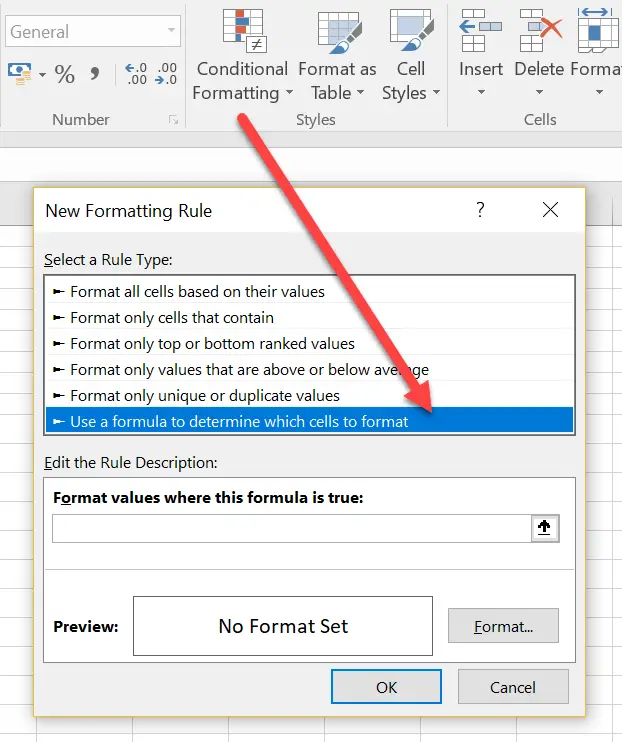
Task: Apply Percent Style
Action: pyautogui.click(x=64, y=74)
